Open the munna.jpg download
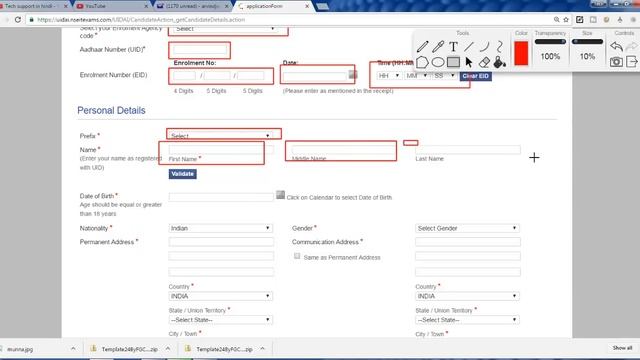This screenshot has width=640, height=360. tap(20, 349)
